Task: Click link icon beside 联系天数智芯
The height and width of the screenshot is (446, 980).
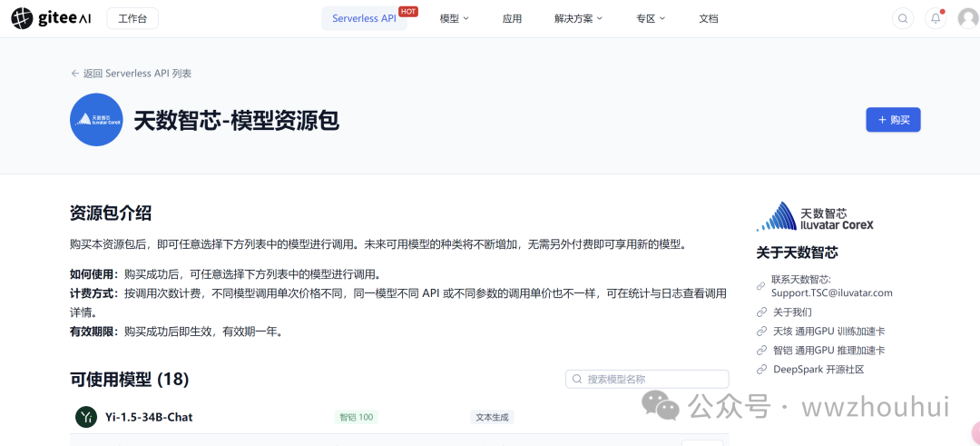Action: pyautogui.click(x=761, y=286)
